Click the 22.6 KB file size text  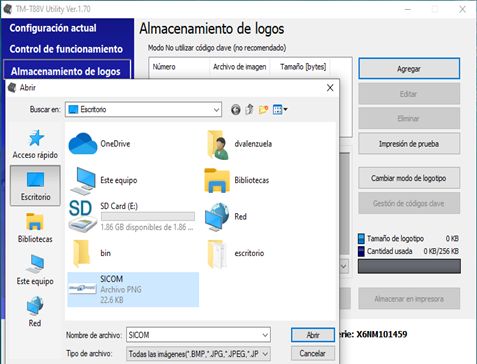click(x=112, y=300)
